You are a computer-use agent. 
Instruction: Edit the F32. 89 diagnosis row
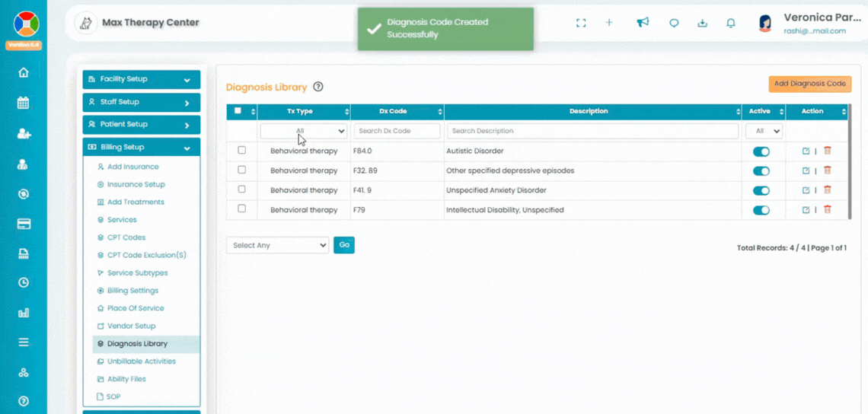806,170
